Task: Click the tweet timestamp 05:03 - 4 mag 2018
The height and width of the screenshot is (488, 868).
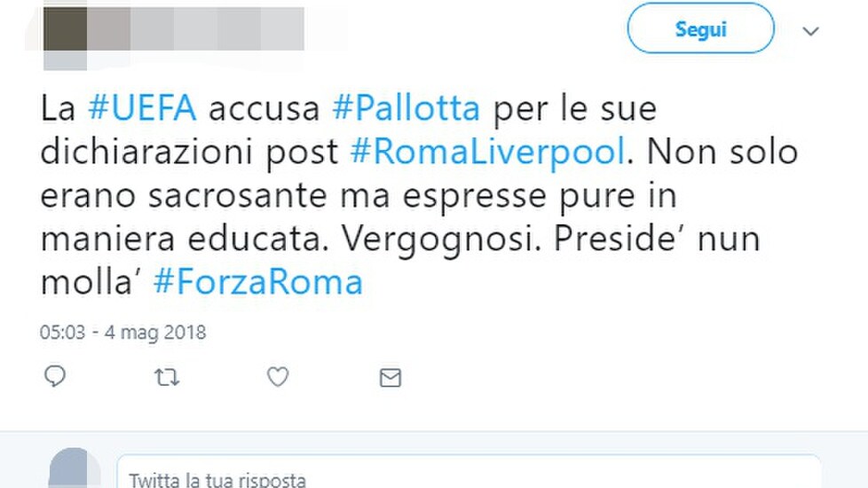Action: tap(122, 333)
